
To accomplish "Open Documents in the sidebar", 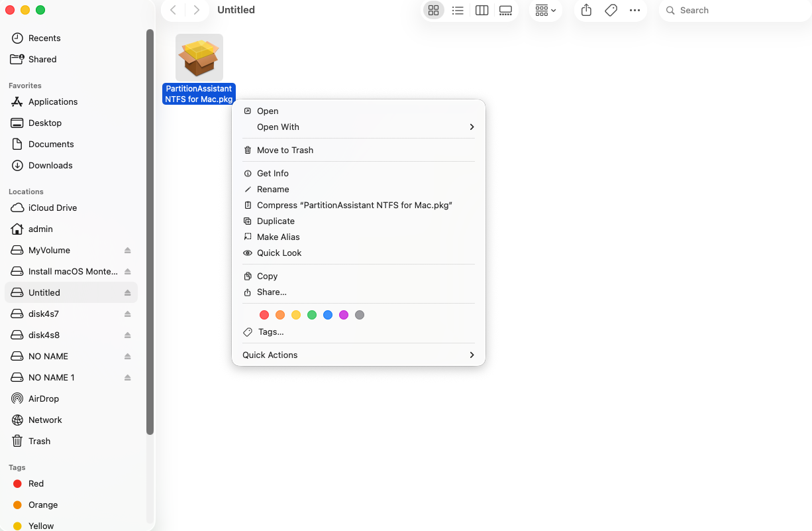I will point(71,144).
